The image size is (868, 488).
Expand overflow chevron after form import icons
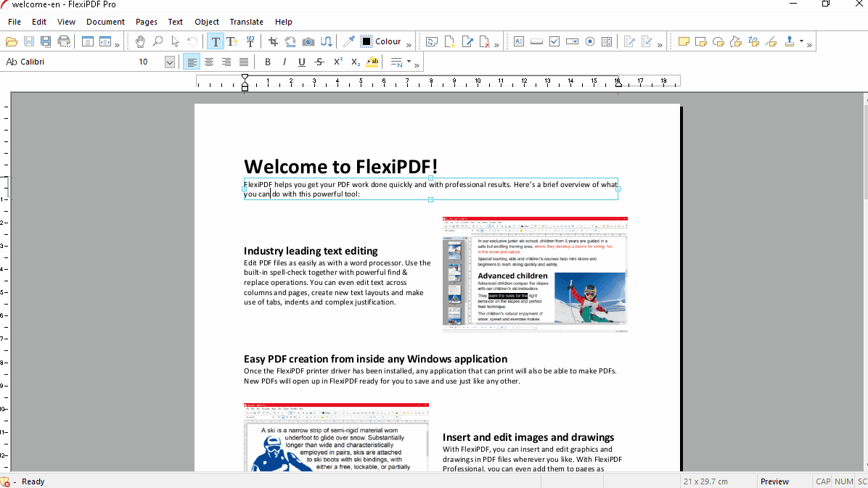660,45
